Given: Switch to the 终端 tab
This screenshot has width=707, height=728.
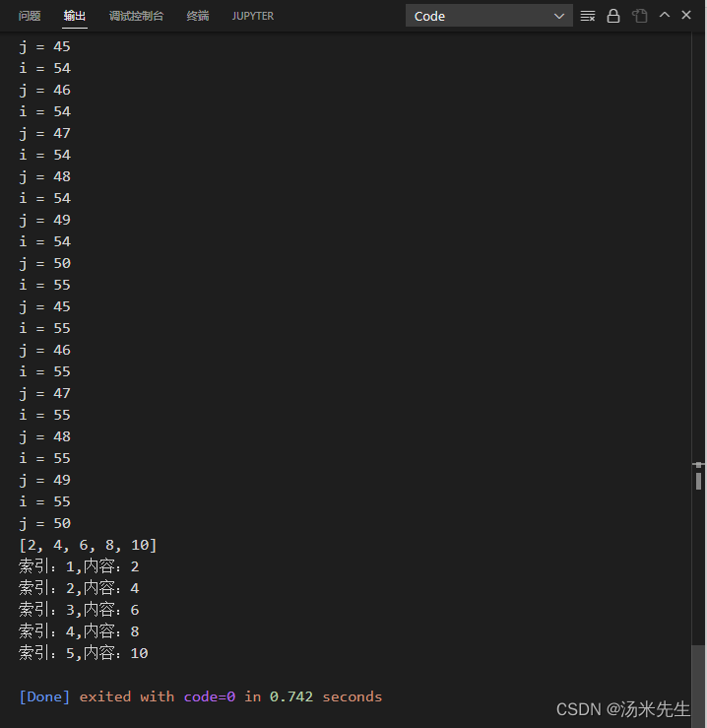Looking at the screenshot, I should tap(198, 16).
